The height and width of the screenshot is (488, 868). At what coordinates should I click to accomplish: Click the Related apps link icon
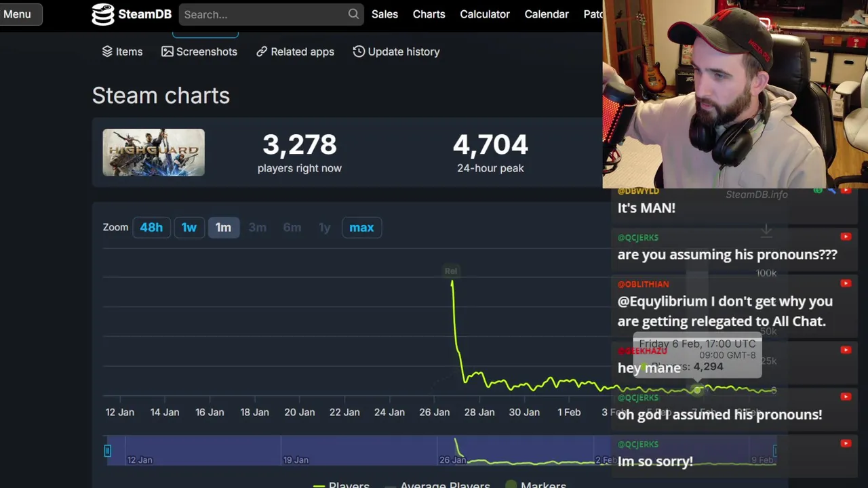(262, 52)
